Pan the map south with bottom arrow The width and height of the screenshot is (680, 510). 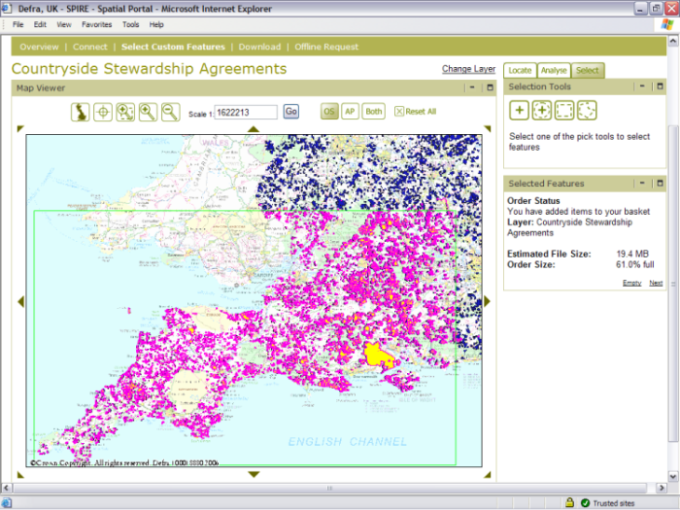[254, 474]
